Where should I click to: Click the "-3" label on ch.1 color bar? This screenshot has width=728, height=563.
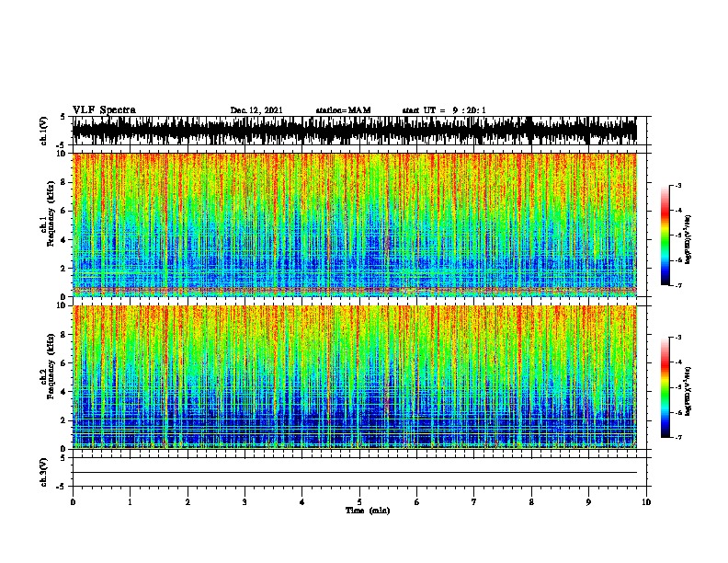pos(677,185)
